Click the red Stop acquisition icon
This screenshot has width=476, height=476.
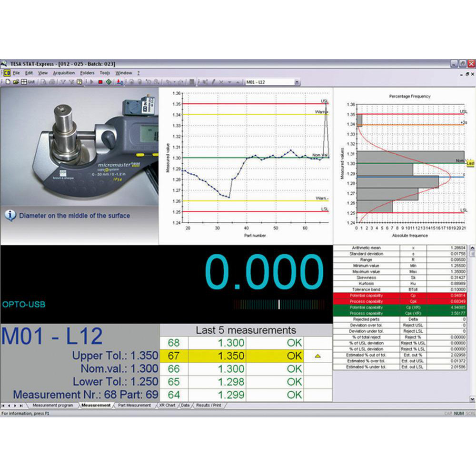[x=100, y=82]
